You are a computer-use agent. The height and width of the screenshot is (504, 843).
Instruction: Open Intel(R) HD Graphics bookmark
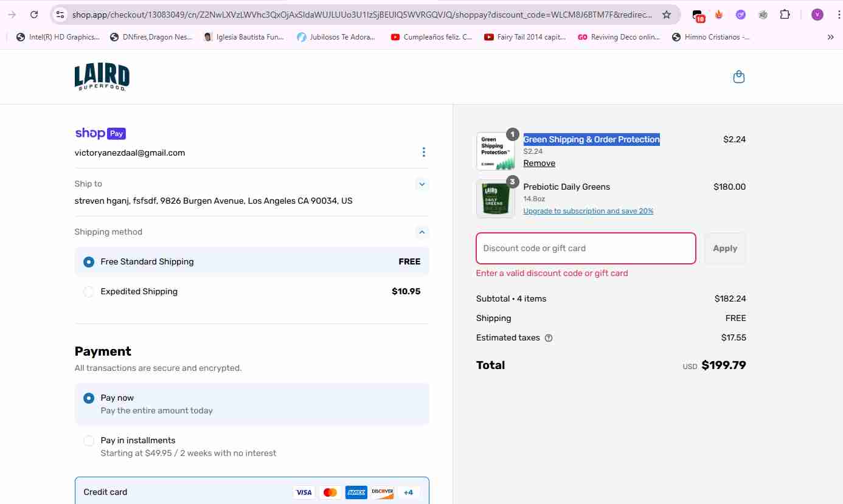point(58,37)
